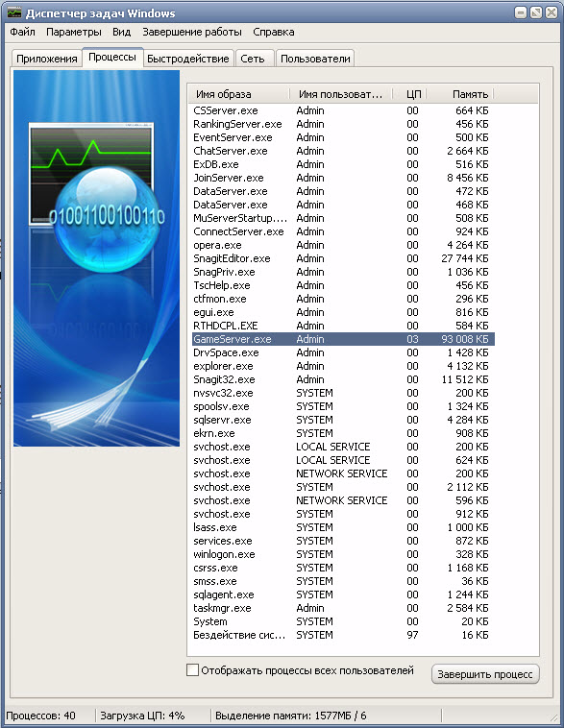Select the DrvSpace.exe process
This screenshot has height=728, width=564.
click(x=343, y=352)
